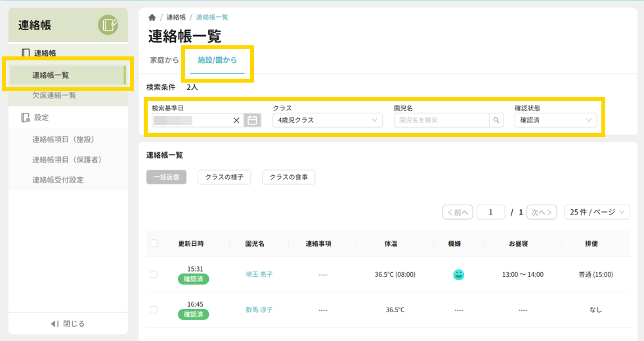Click the magnifier search icon for 園児名
This screenshot has width=644, height=341.
(x=497, y=120)
